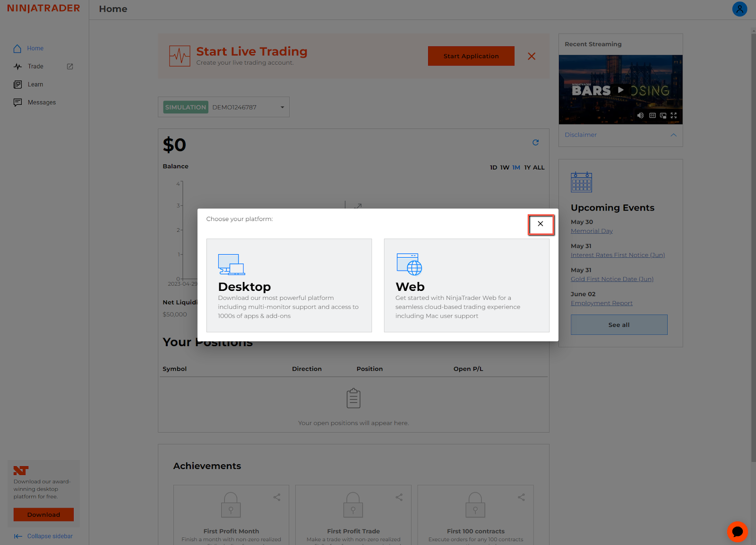The height and width of the screenshot is (545, 756).
Task: Click the NinjaTrader logo
Action: click(43, 9)
